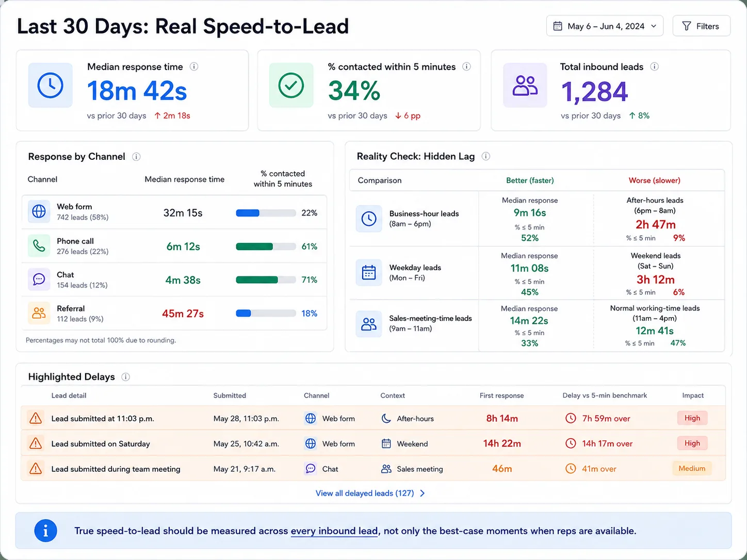Click the people icon on Total inbound leads card

tap(525, 85)
